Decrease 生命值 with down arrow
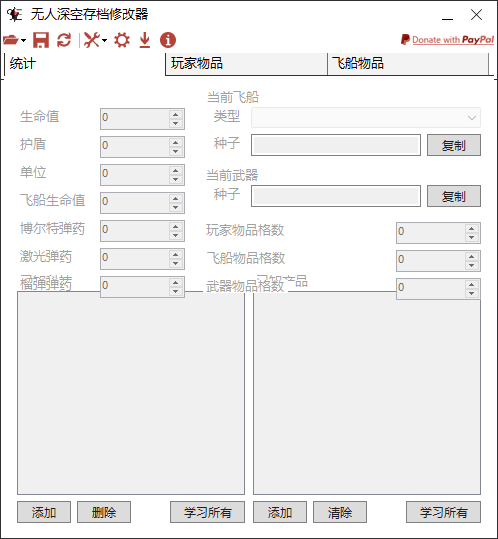This screenshot has width=498, height=539. [x=176, y=123]
